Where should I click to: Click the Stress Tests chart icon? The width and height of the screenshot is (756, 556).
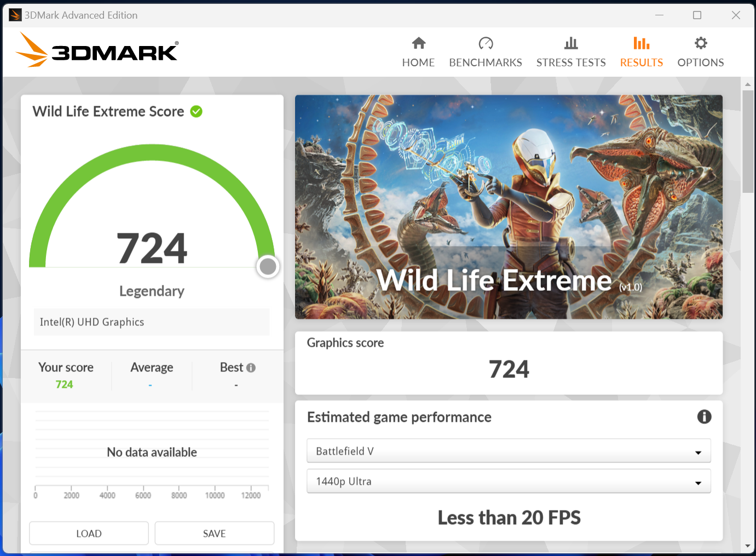click(571, 43)
